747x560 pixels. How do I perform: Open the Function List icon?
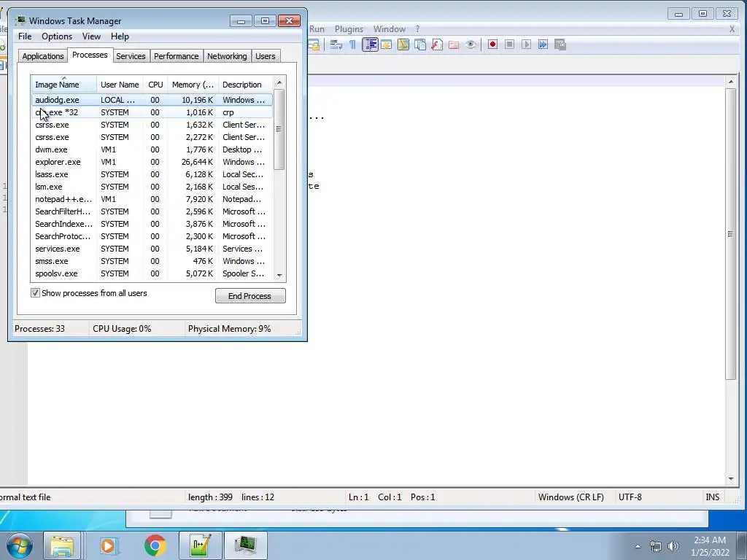(436, 44)
